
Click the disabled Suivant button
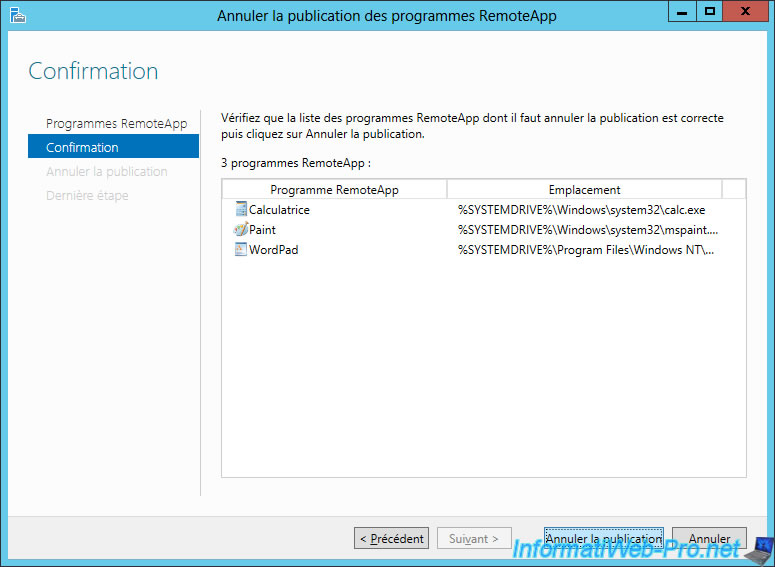[474, 538]
